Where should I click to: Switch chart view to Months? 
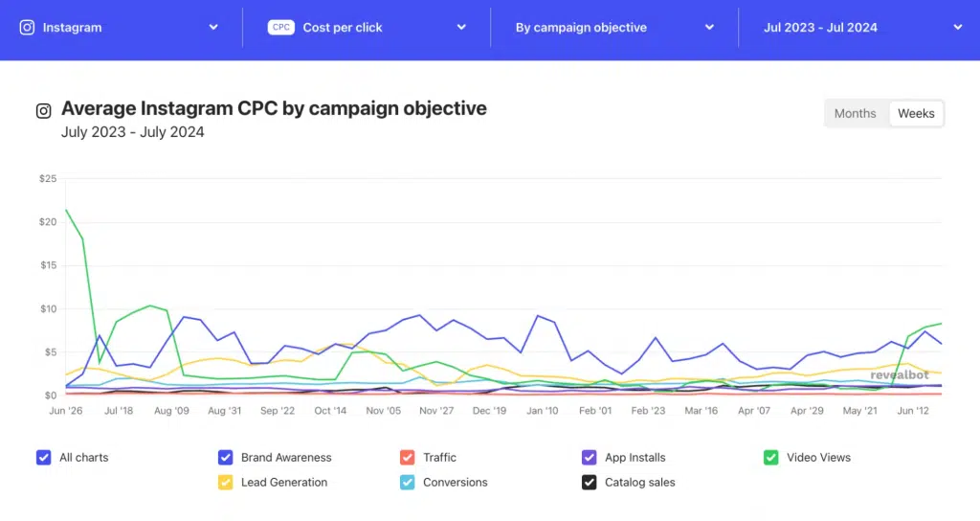coord(855,113)
